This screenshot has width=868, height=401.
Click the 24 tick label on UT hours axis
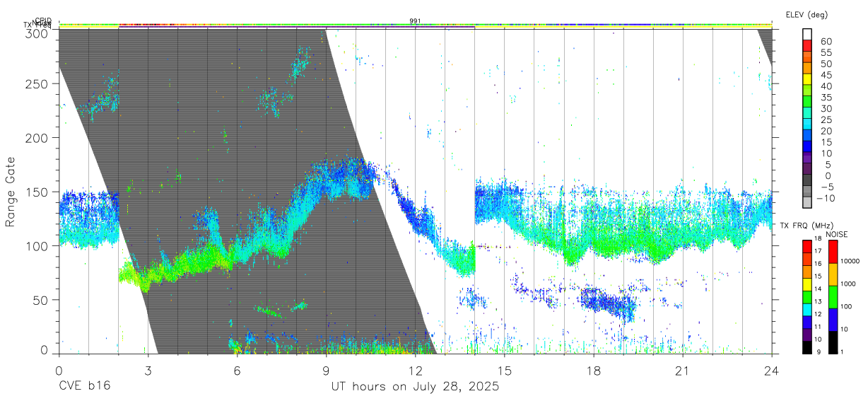pos(771,371)
